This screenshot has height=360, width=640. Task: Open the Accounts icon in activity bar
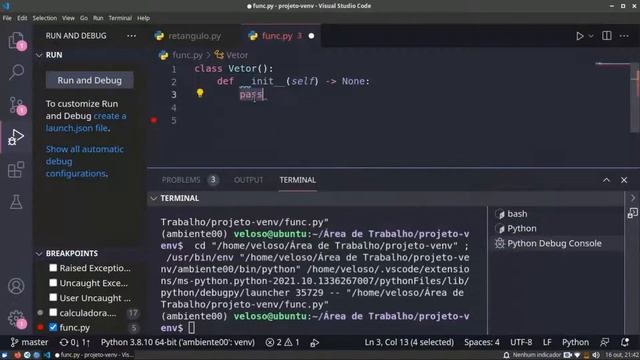pyautogui.click(x=16, y=286)
